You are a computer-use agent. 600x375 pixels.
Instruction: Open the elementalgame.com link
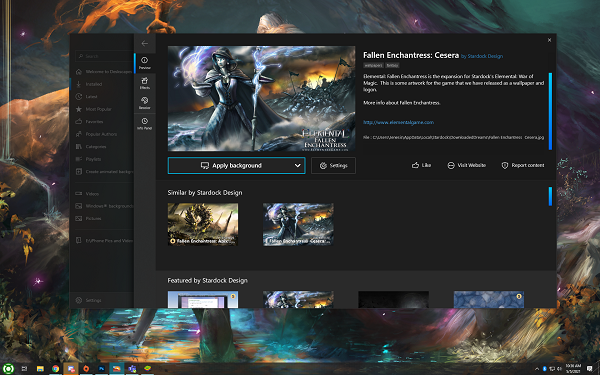(x=398, y=122)
